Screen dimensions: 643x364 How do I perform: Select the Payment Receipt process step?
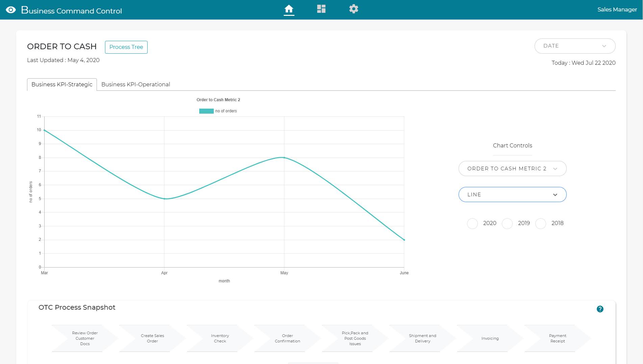point(557,338)
